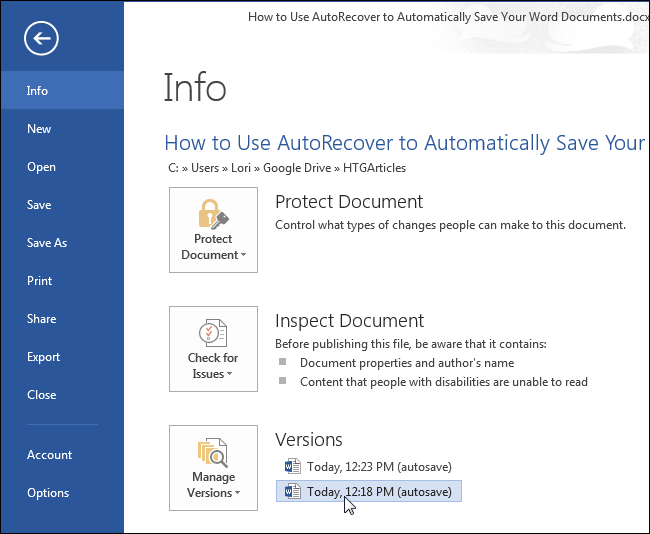Click the Check for Issues checklist icon
Screen dimensions: 650x534
pyautogui.click(x=213, y=333)
